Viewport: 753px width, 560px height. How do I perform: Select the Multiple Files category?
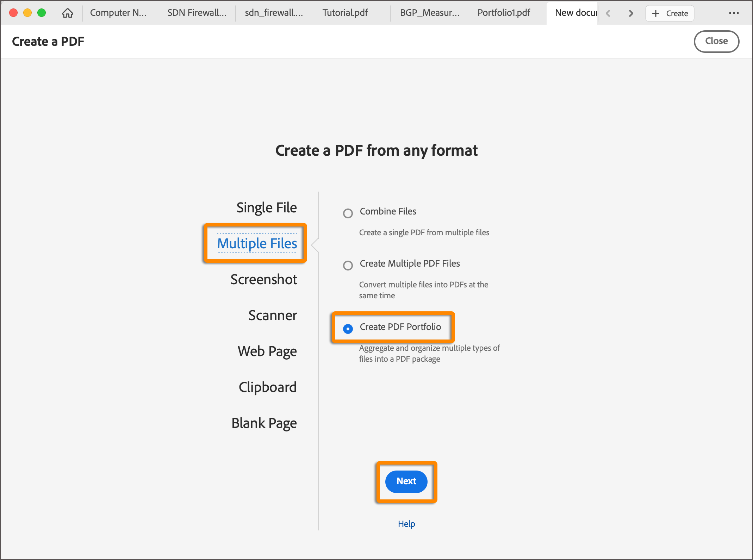(x=257, y=243)
